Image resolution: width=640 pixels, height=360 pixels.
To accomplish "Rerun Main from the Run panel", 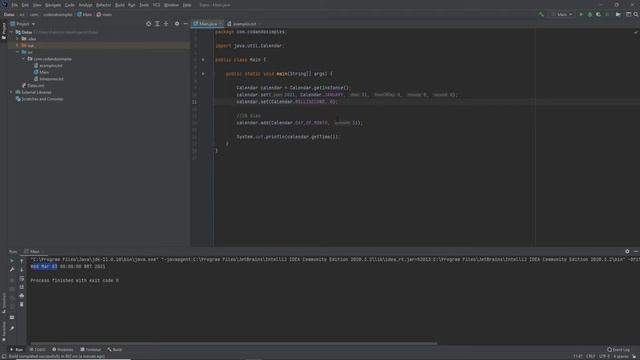I will pyautogui.click(x=12, y=261).
